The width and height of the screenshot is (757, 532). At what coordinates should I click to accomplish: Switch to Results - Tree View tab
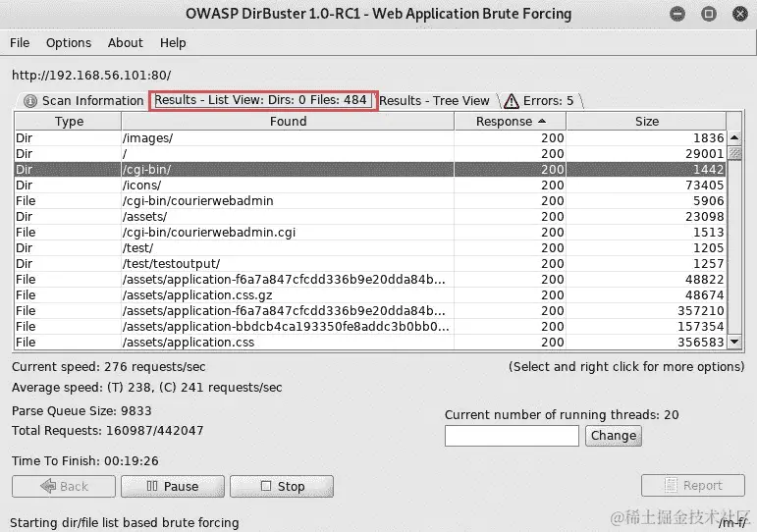[435, 100]
